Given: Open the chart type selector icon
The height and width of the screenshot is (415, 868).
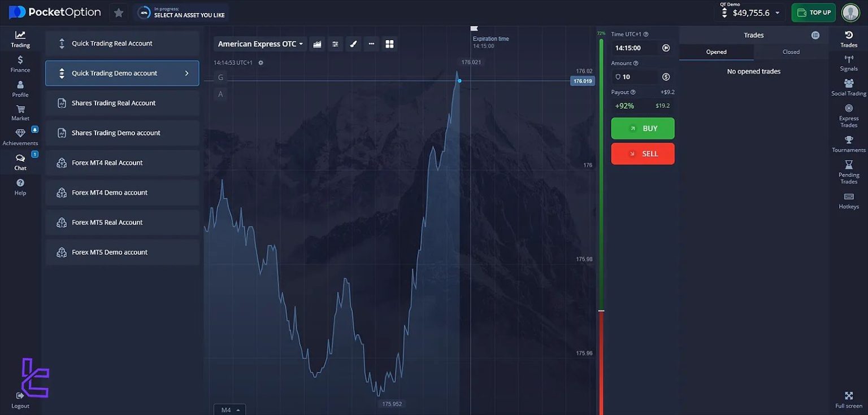Looking at the screenshot, I should (x=317, y=43).
